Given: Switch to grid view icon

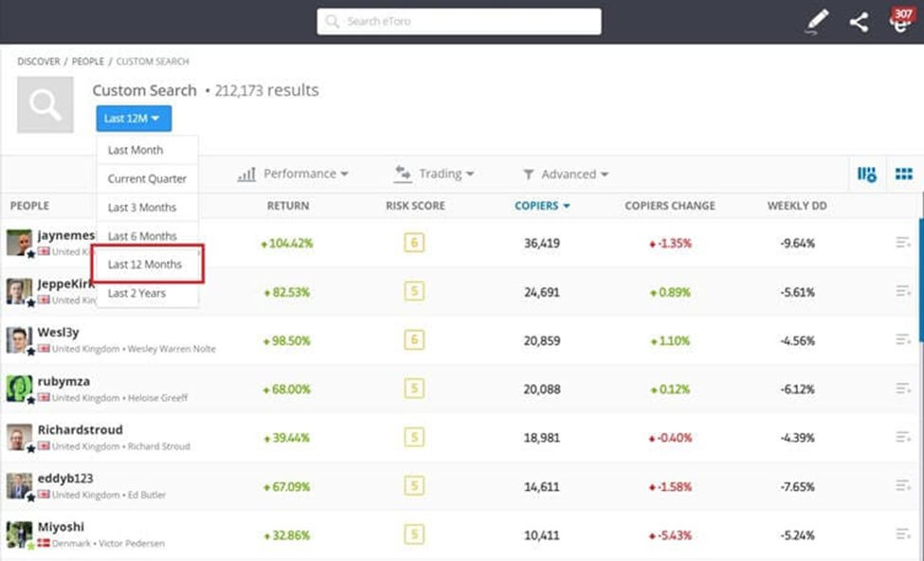Looking at the screenshot, I should [x=904, y=173].
